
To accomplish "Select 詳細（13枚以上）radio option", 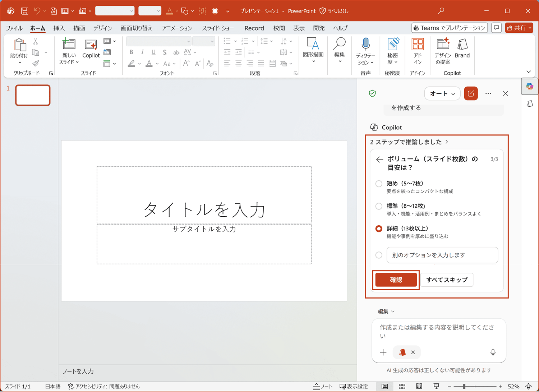I will [x=379, y=229].
